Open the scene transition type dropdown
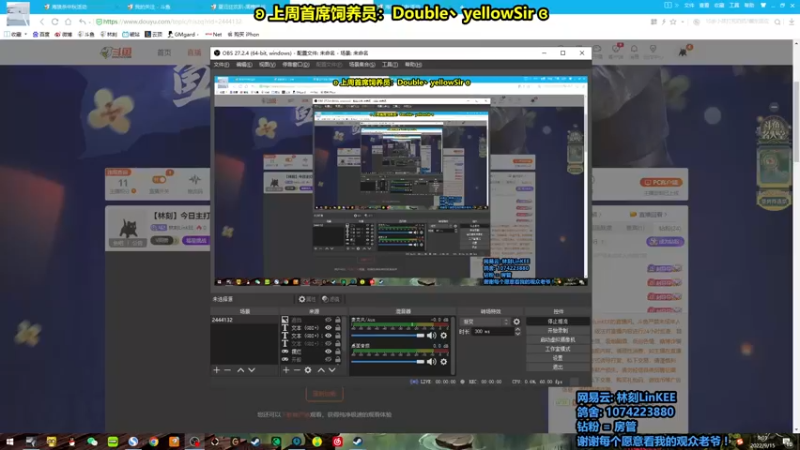This screenshot has width=800, height=450. click(485, 321)
